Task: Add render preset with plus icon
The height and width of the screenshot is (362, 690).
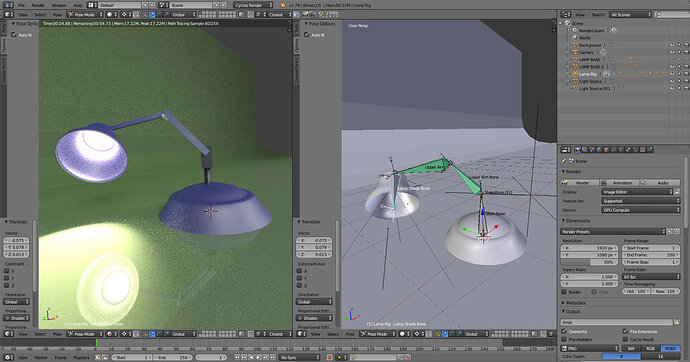Action: click(670, 231)
